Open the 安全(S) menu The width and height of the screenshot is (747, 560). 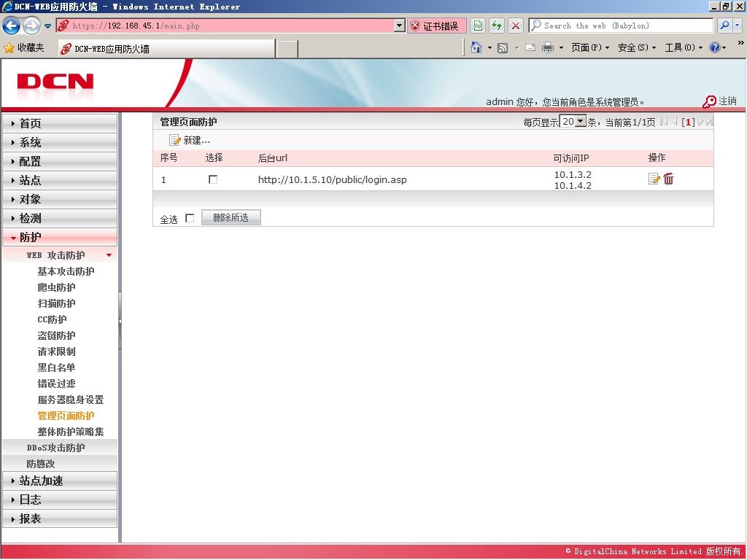[x=636, y=47]
